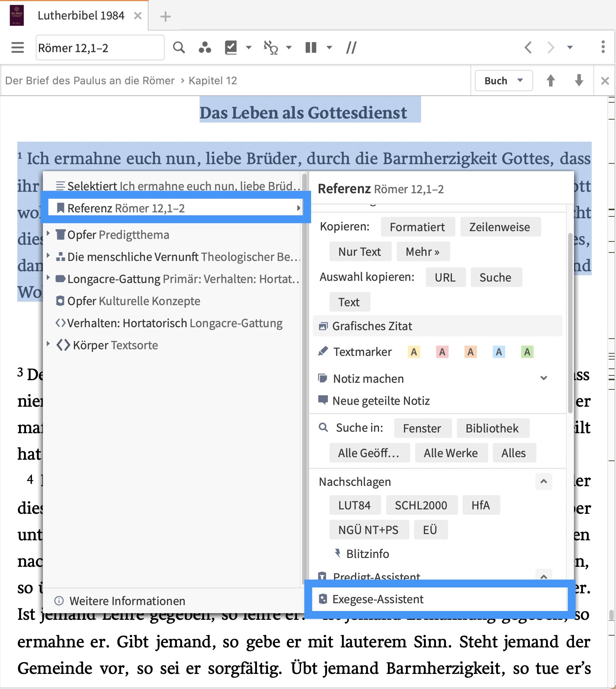
Task: Click Neue geteilte Notiz
Action: tap(374, 400)
